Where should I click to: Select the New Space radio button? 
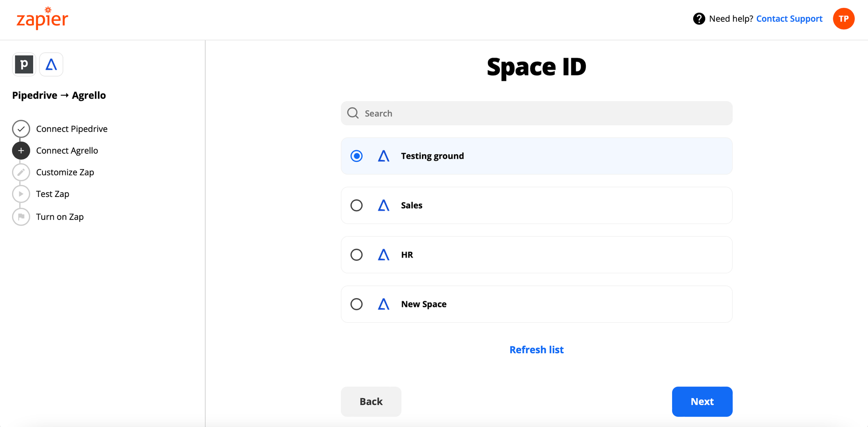pyautogui.click(x=356, y=304)
